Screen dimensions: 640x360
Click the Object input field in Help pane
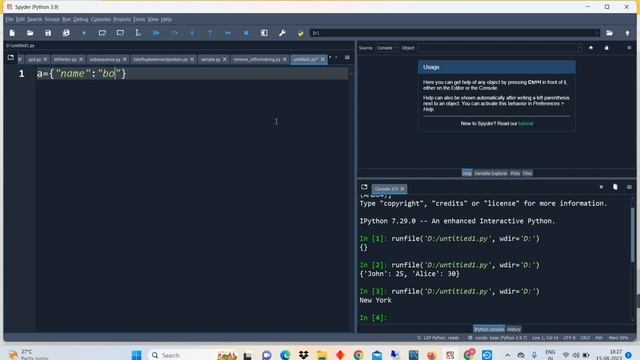(500, 48)
